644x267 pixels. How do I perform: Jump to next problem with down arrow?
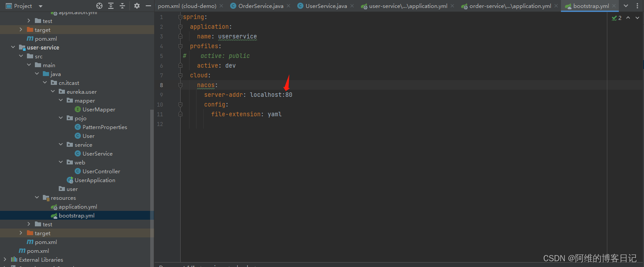pos(636,18)
